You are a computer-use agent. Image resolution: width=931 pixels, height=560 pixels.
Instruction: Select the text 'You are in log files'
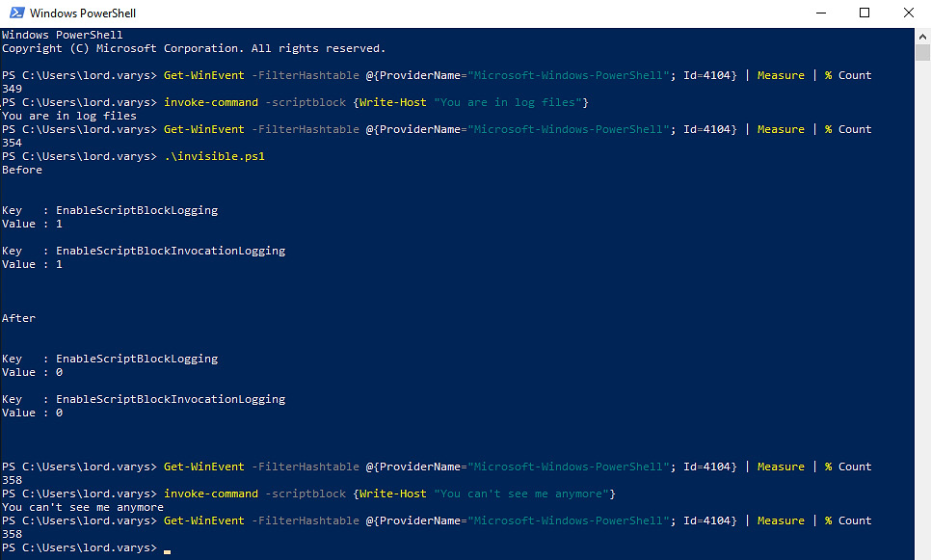pyautogui.click(x=66, y=115)
